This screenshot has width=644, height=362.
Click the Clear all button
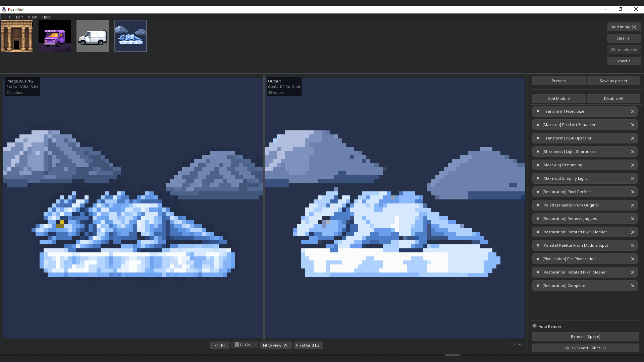pos(624,38)
